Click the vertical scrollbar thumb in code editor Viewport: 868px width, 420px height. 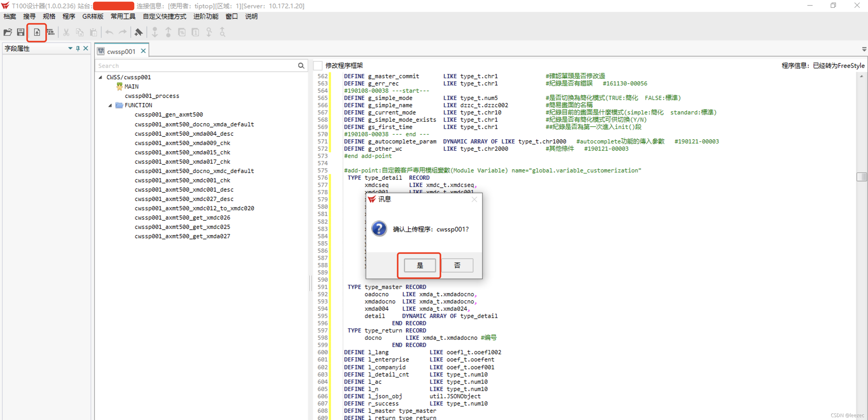click(x=861, y=177)
